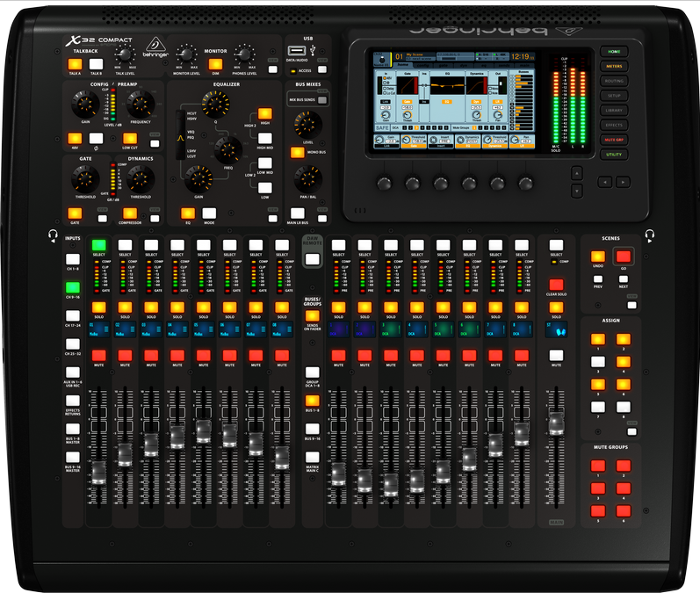Open the SETUP screen button
The height and width of the screenshot is (593, 700).
614,96
